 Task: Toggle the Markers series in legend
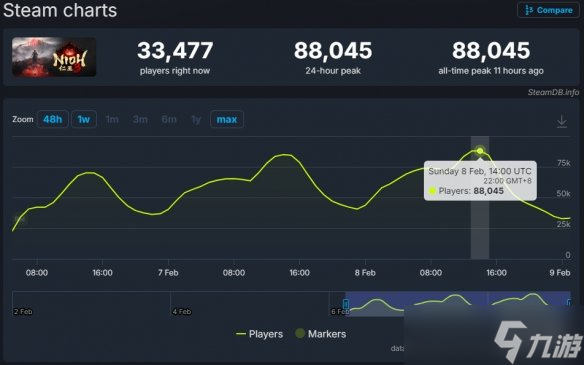pyautogui.click(x=321, y=334)
